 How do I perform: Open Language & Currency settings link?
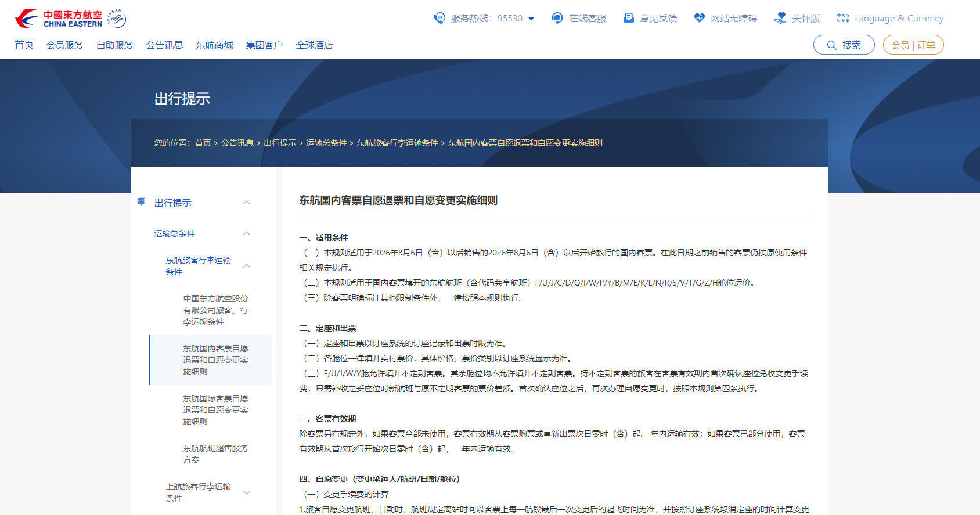tap(899, 19)
